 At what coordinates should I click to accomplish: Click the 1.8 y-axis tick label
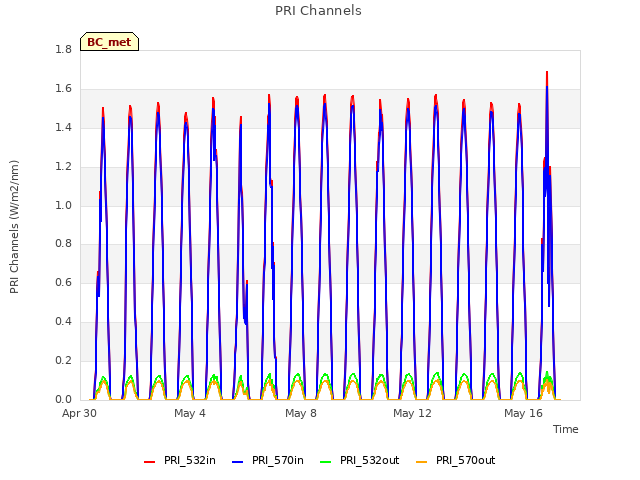click(63, 50)
